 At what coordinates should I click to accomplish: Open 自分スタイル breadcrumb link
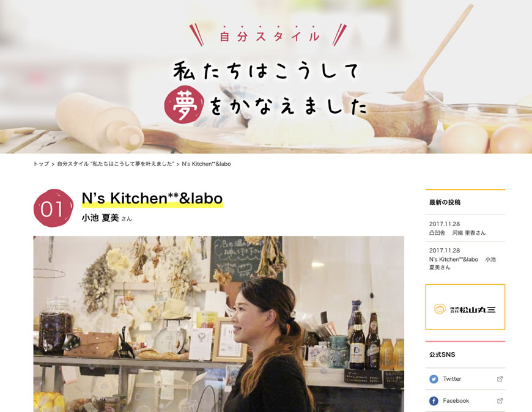(x=116, y=164)
